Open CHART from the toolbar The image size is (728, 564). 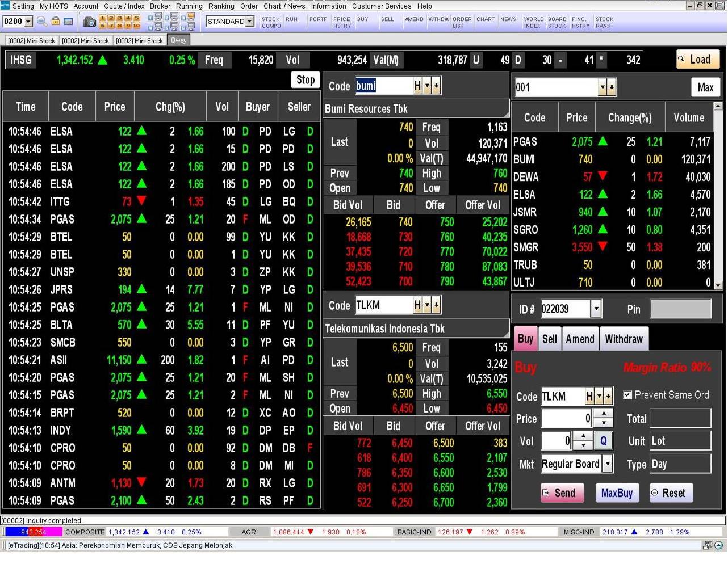click(486, 19)
